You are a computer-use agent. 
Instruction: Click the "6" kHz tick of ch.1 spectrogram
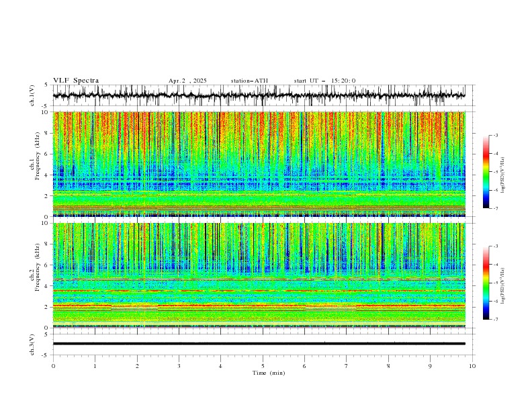tap(46, 154)
